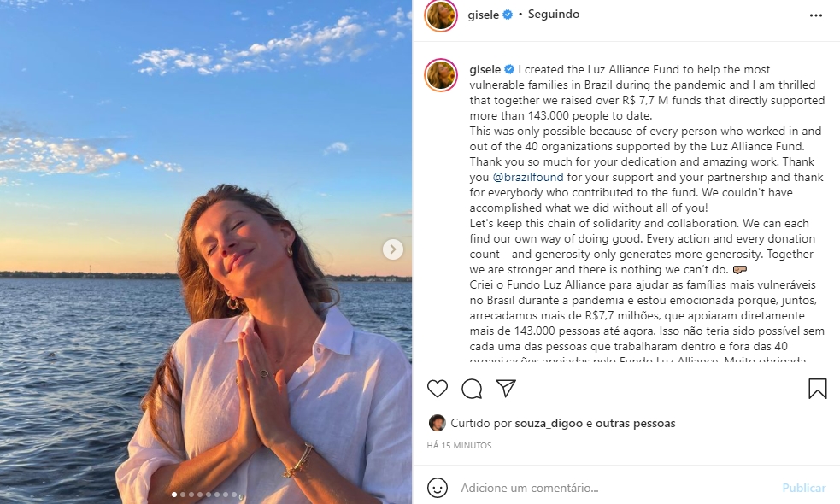Viewport: 840px width, 504px height.
Task: Advance to next photo with arrow
Action: coord(393,249)
